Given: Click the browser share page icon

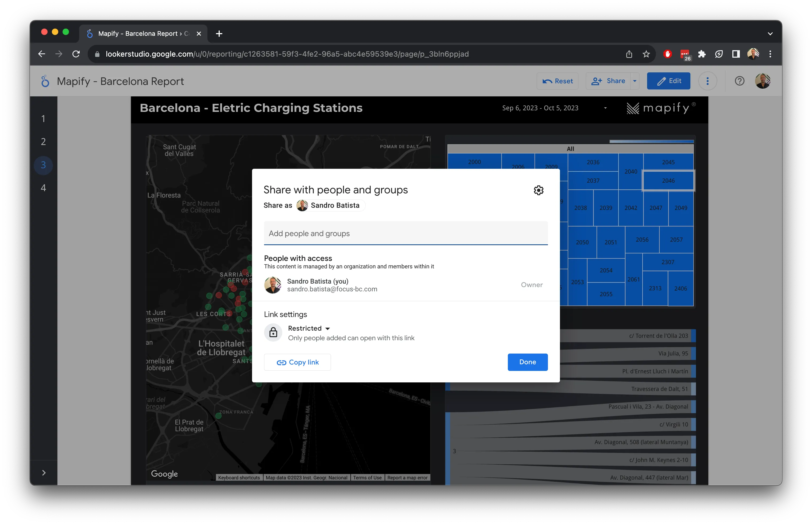Looking at the screenshot, I should point(629,54).
